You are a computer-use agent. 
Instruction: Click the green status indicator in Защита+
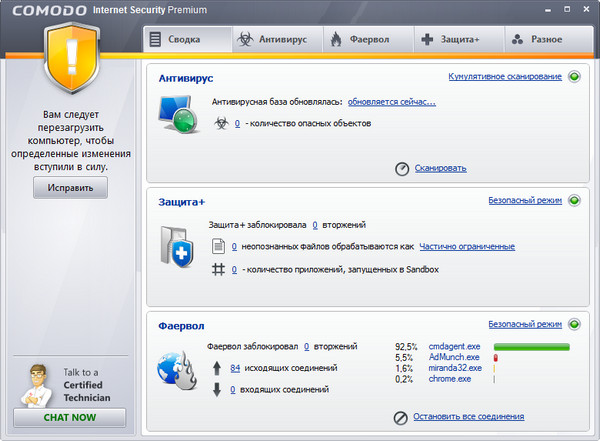pyautogui.click(x=575, y=200)
